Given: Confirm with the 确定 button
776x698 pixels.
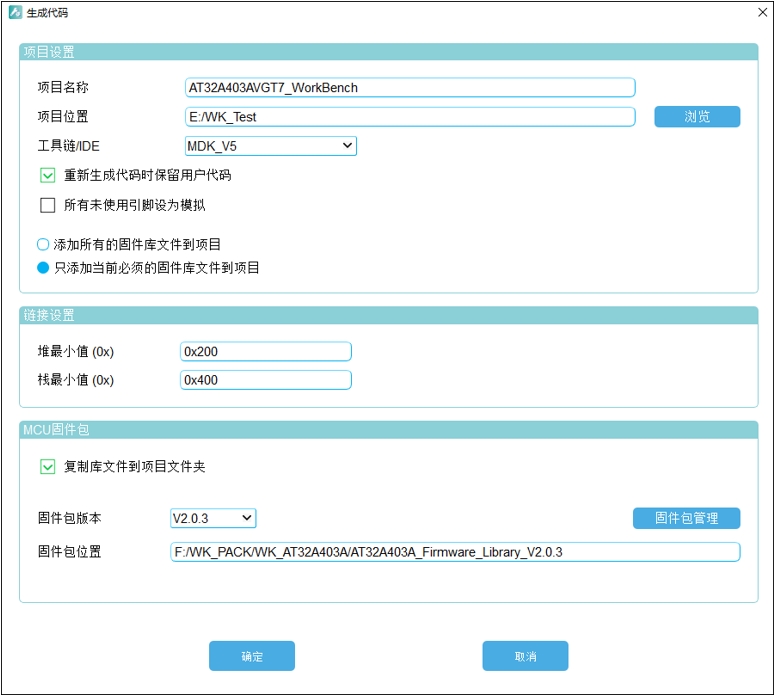Looking at the screenshot, I should coord(252,656).
